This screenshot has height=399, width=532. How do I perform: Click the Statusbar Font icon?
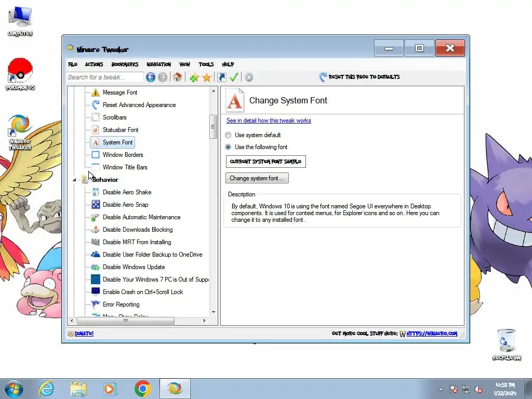click(96, 129)
